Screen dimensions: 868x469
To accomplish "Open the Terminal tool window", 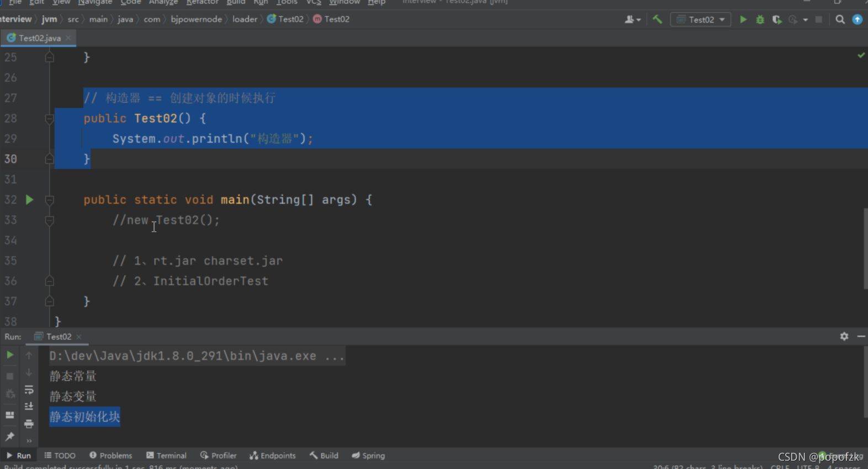I will pyautogui.click(x=166, y=456).
